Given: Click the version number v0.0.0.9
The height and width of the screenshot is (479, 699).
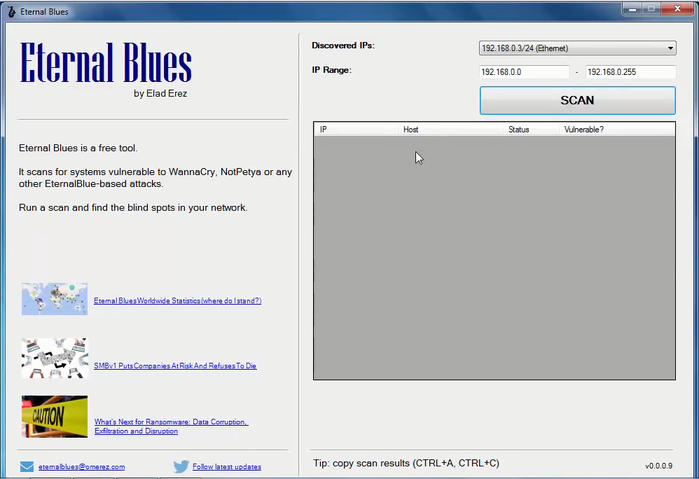Looking at the screenshot, I should pos(658,466).
